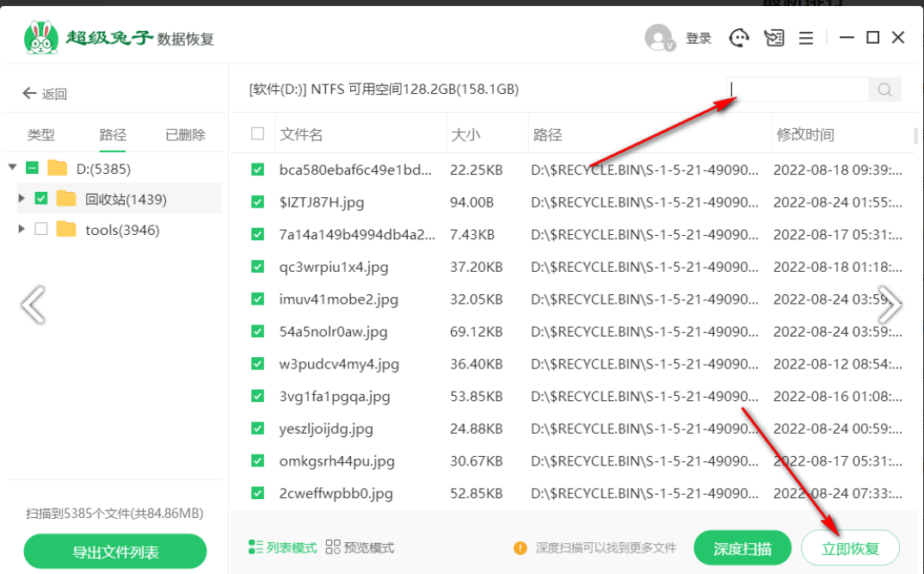The image size is (924, 574).
Task: Check the tools(3946) tree checkbox
Action: [x=41, y=229]
